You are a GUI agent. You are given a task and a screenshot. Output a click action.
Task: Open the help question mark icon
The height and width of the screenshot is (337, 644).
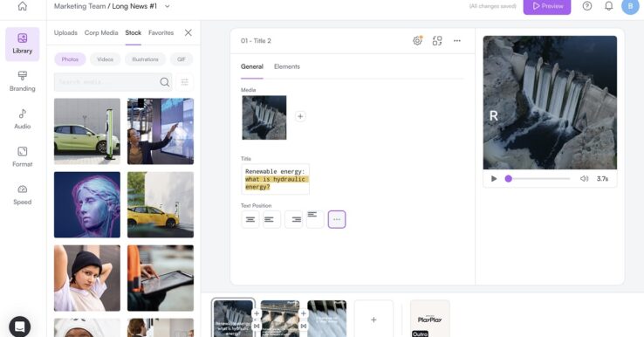tap(587, 6)
